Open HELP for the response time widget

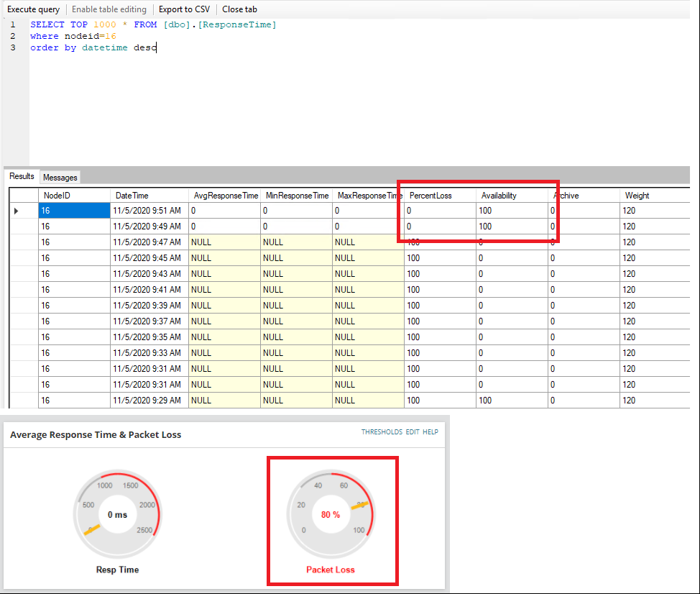click(x=430, y=431)
